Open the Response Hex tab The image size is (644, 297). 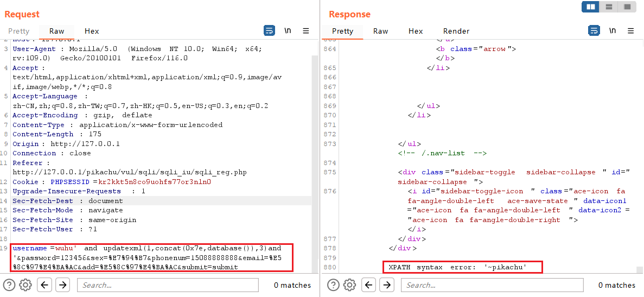(x=416, y=31)
